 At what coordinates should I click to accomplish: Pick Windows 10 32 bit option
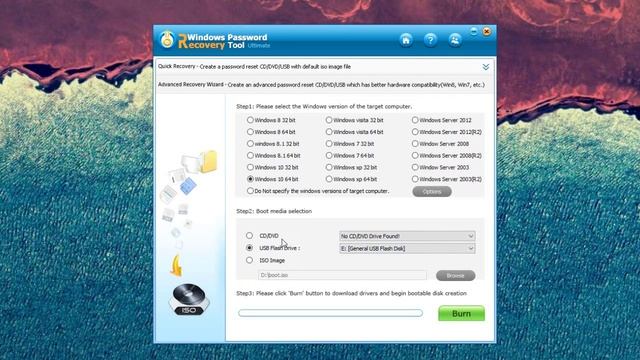(x=250, y=167)
